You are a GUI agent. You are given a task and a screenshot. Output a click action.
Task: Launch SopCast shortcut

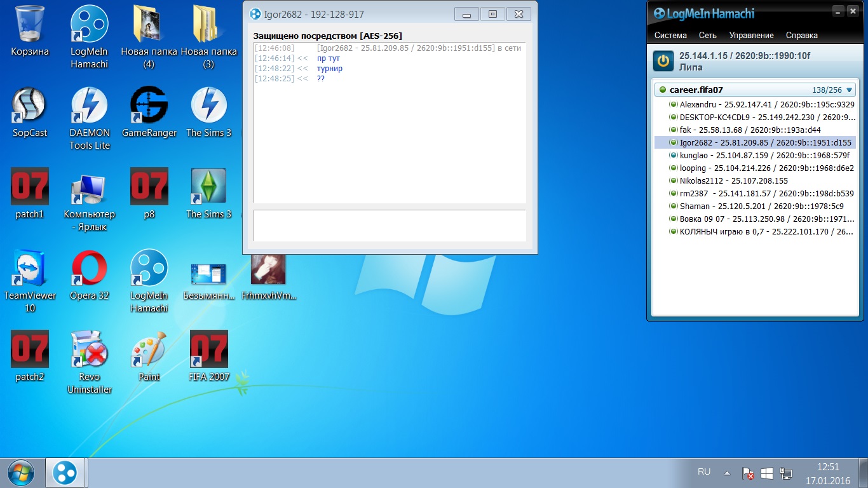[30, 113]
